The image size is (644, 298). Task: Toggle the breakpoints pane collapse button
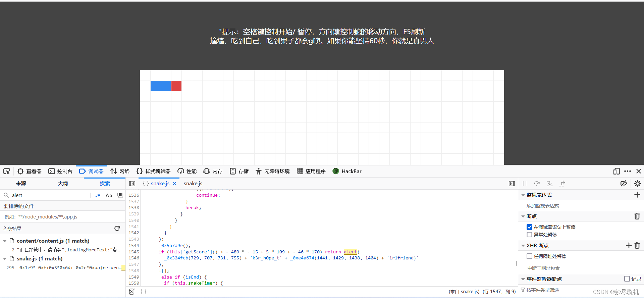point(512,184)
